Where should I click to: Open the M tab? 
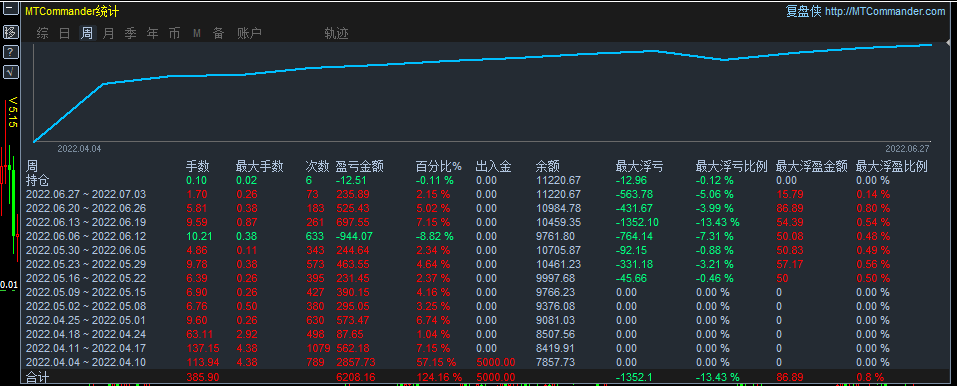pyautogui.click(x=197, y=34)
